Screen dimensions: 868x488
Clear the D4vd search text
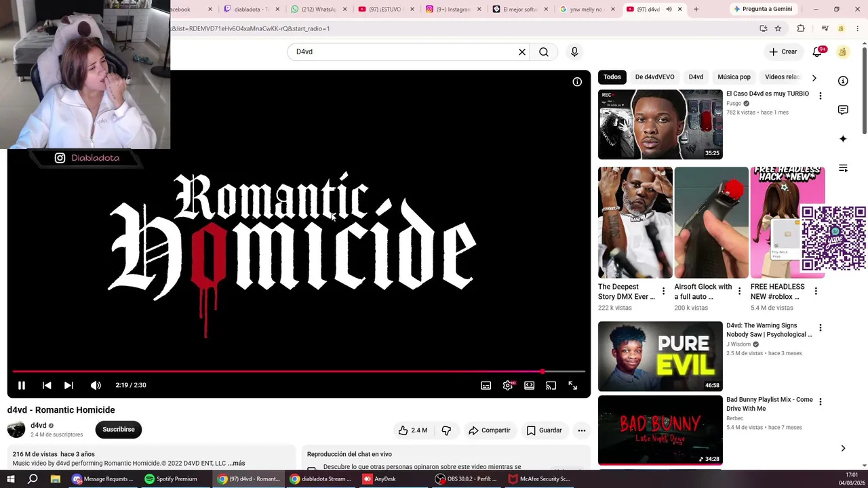coord(522,52)
